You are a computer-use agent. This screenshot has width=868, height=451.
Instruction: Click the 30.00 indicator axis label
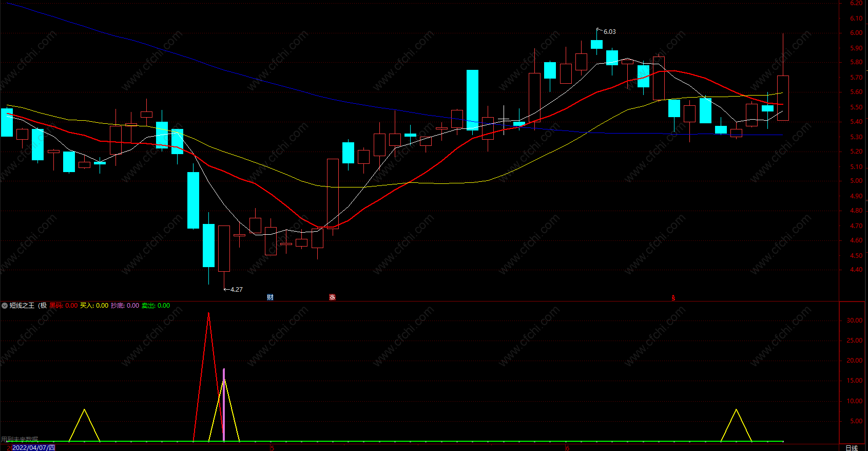coord(855,321)
